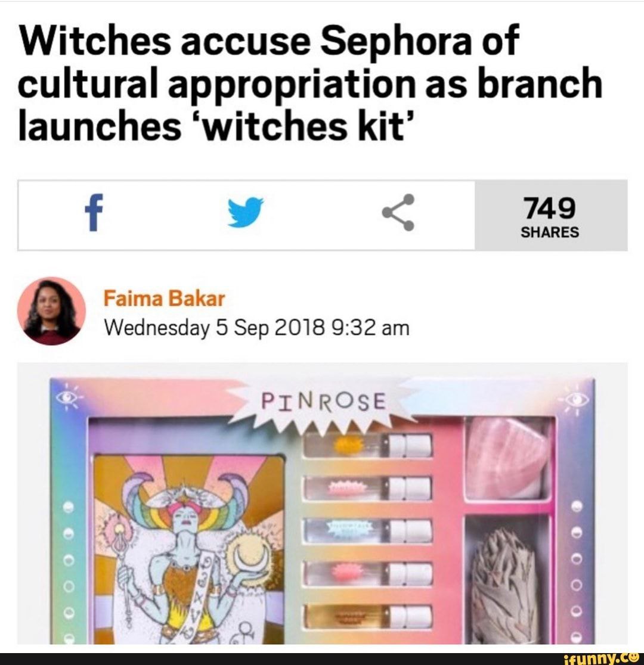This screenshot has height=665, width=644.
Task: Click the publication date Wednesday 5 Sep 2018
Action: click(256, 328)
